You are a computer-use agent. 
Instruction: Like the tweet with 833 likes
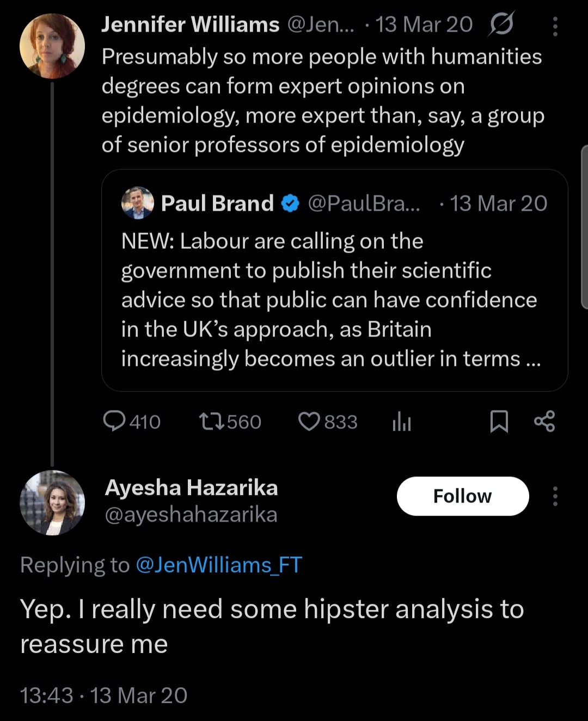[x=309, y=421]
